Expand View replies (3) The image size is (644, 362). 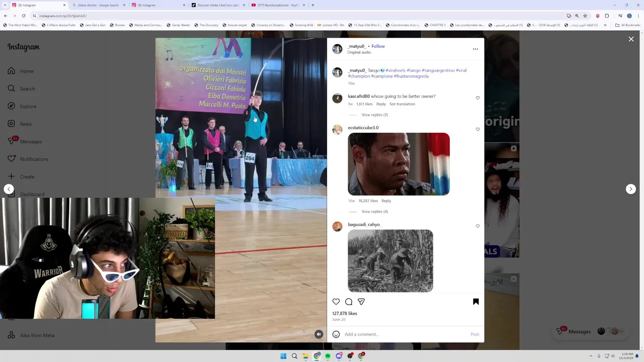375,115
